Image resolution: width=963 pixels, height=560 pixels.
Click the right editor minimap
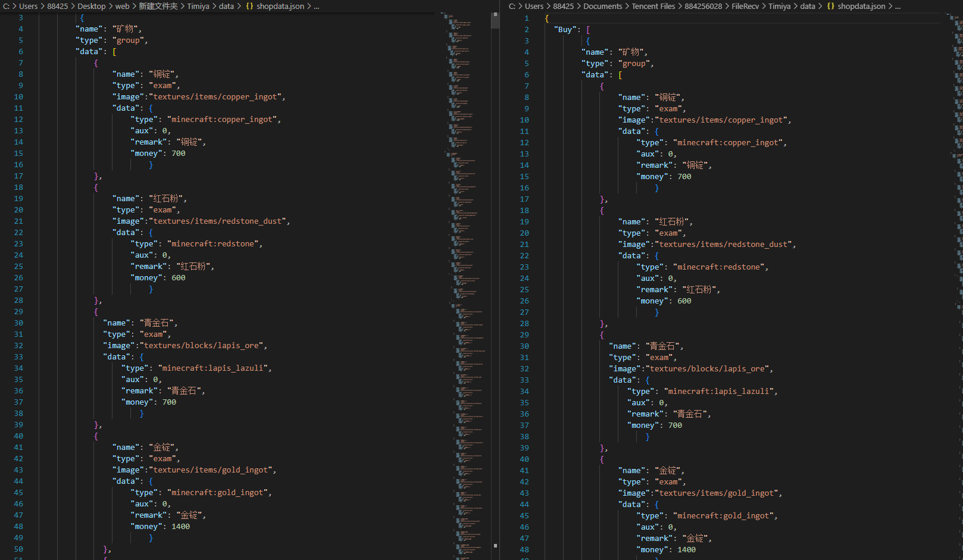click(x=954, y=286)
